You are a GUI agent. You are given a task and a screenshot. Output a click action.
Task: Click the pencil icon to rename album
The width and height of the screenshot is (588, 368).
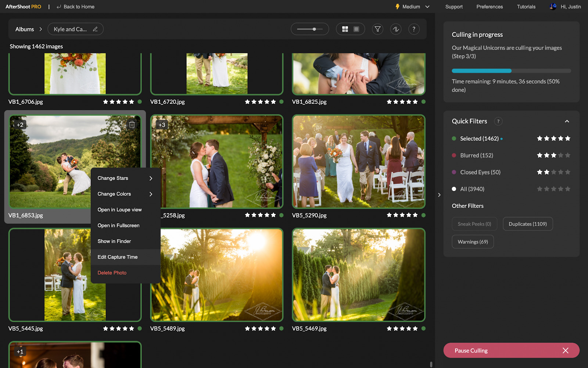95,29
